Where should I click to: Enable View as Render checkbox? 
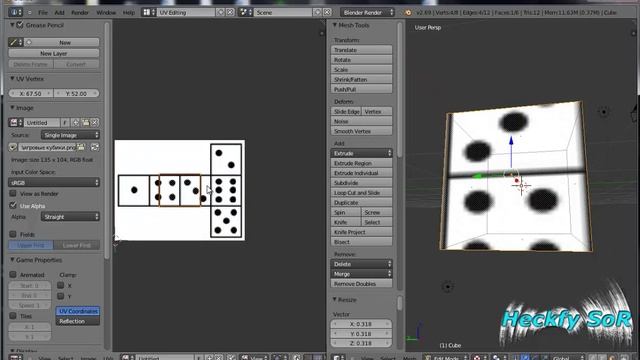pyautogui.click(x=13, y=193)
